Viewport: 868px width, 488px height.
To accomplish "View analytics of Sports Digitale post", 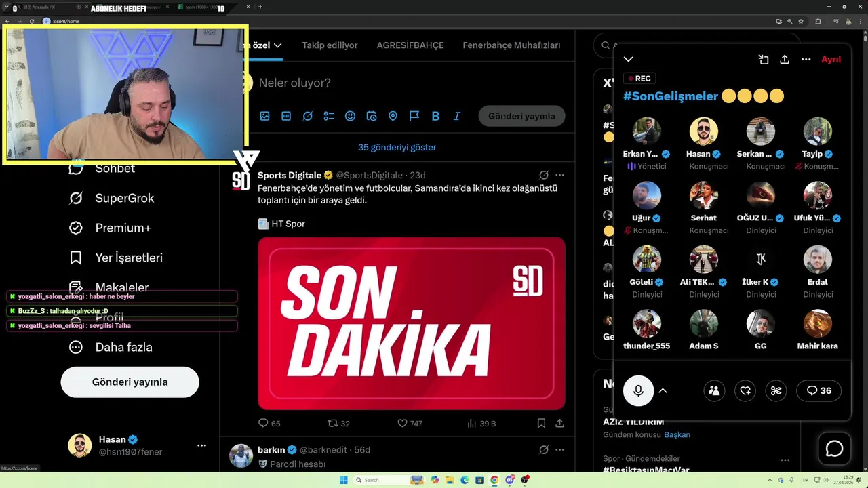I will (481, 423).
